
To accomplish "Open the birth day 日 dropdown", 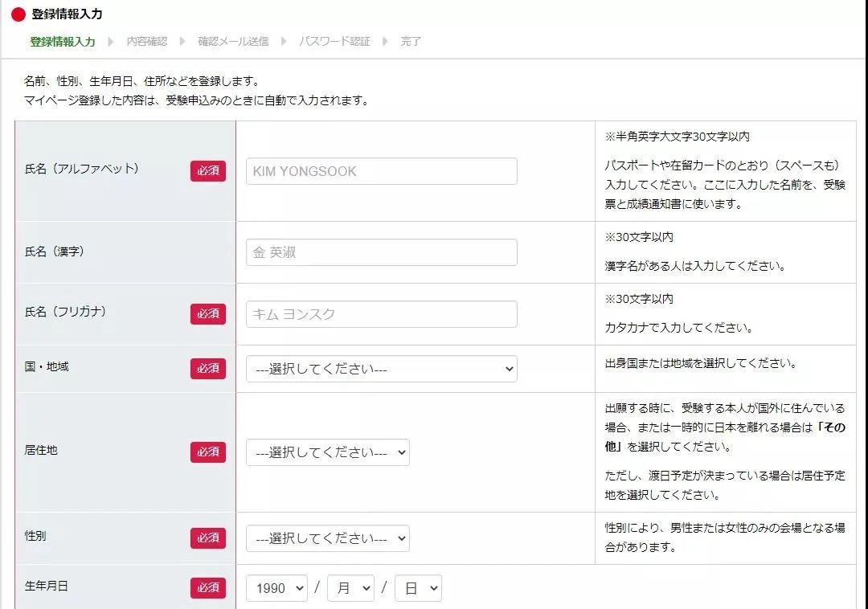I will tap(419, 588).
